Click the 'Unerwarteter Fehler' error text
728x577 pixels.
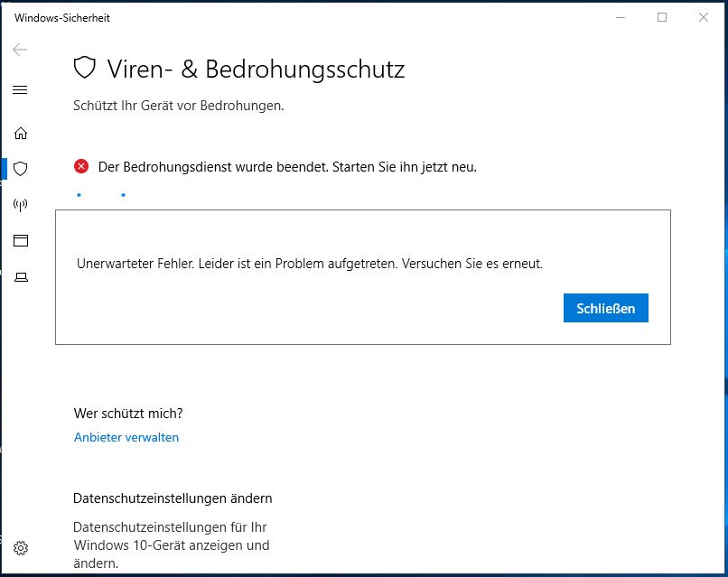click(310, 264)
